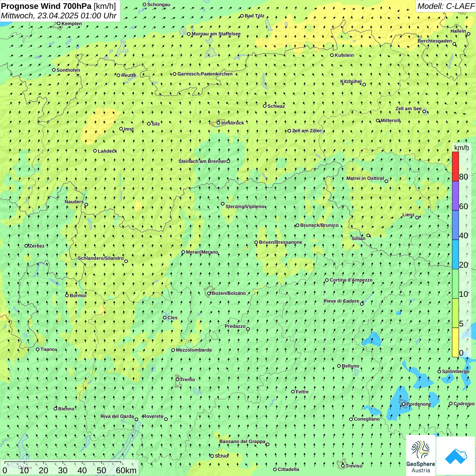The width and height of the screenshot is (476, 476).
Task: Select the Zernez location marker
Action: pyautogui.click(x=26, y=246)
